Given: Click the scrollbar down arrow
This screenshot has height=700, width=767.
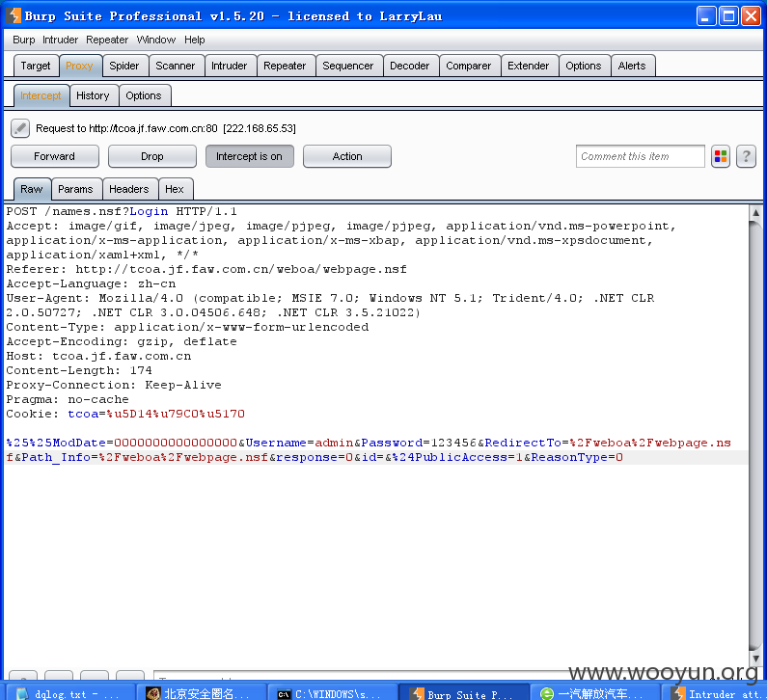Looking at the screenshot, I should pos(755,659).
